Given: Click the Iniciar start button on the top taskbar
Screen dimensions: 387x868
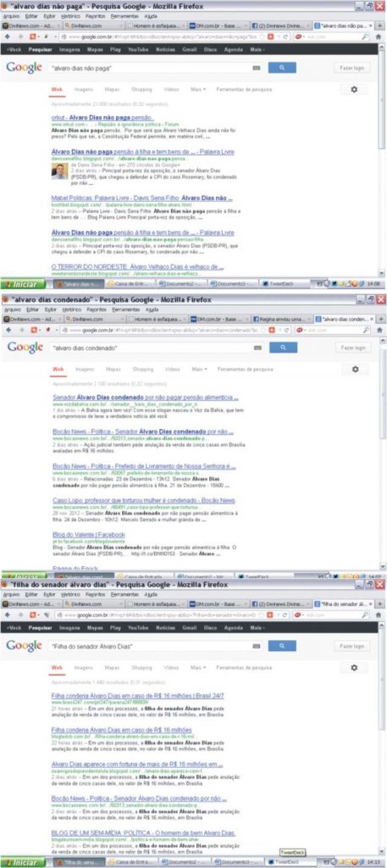Looking at the screenshot, I should point(23,284).
